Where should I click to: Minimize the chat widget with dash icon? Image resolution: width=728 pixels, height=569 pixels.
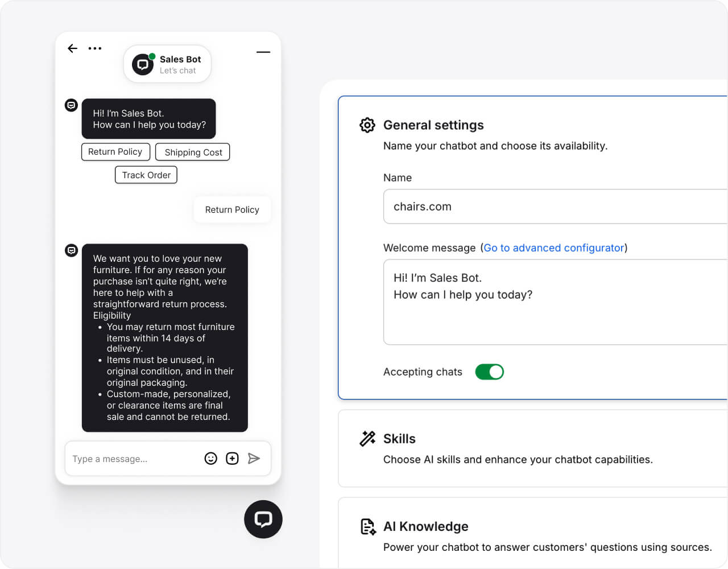click(x=263, y=52)
